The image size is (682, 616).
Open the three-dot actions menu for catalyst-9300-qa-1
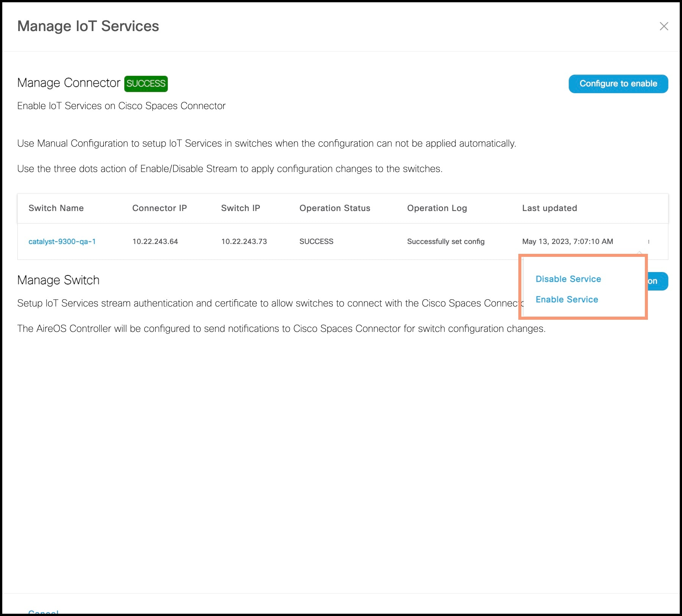[649, 241]
